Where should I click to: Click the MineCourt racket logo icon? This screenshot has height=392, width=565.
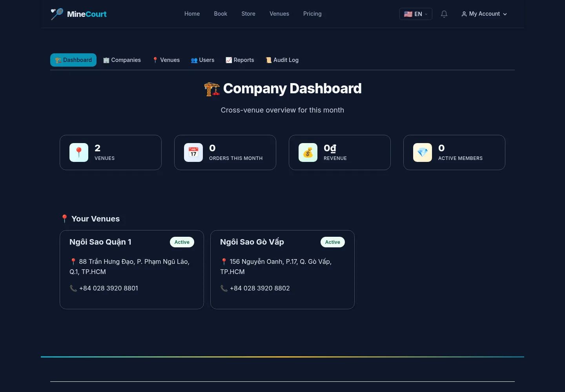pos(57,14)
